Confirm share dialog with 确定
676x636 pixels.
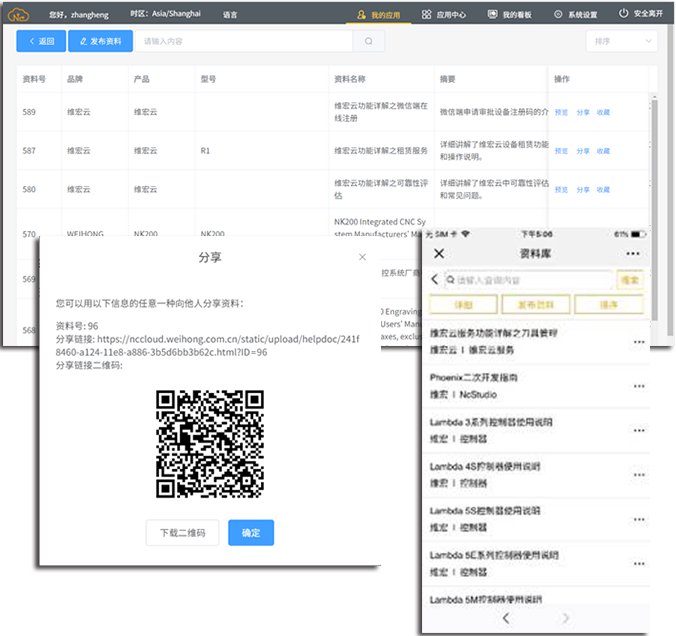click(251, 533)
